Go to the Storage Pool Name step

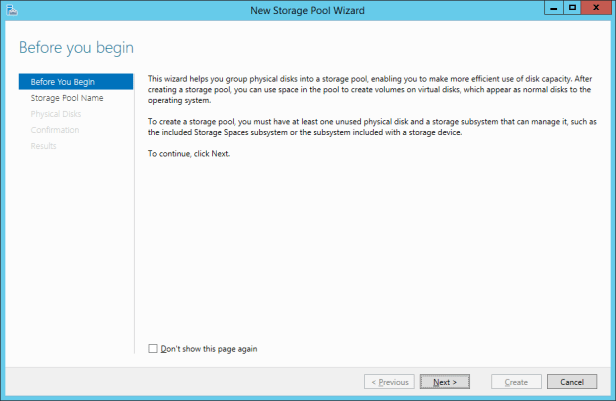tap(66, 98)
